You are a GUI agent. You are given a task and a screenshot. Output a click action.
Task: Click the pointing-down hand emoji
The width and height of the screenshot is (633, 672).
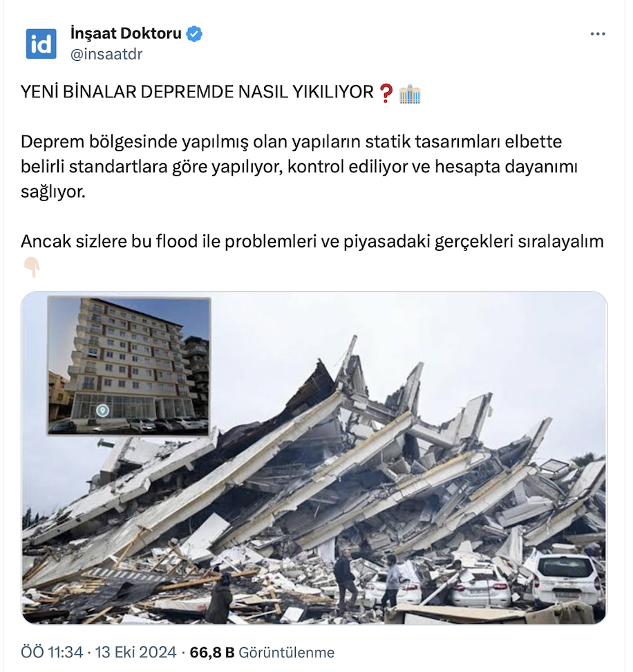32,267
